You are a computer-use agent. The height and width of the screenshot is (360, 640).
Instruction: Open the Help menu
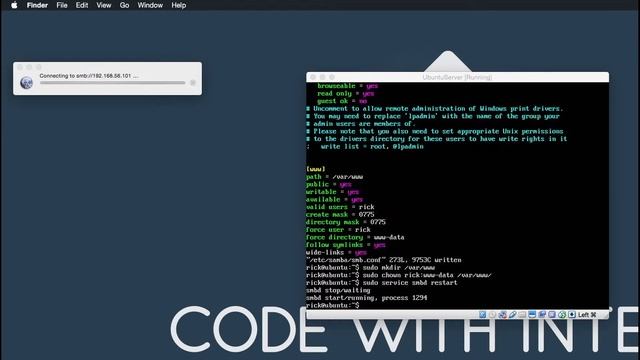[179, 5]
